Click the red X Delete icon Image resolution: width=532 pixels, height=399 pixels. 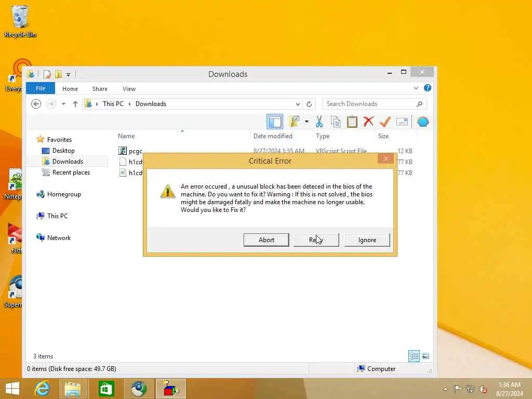pyautogui.click(x=368, y=122)
